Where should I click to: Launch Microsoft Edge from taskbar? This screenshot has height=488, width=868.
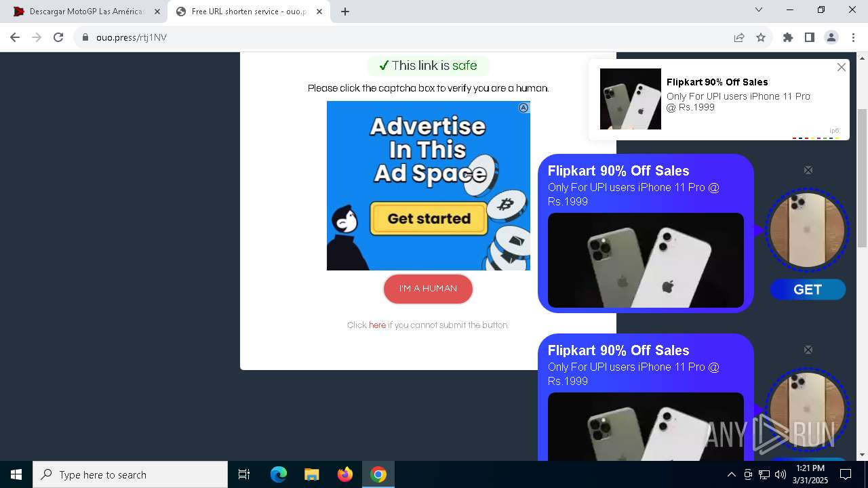click(x=279, y=474)
